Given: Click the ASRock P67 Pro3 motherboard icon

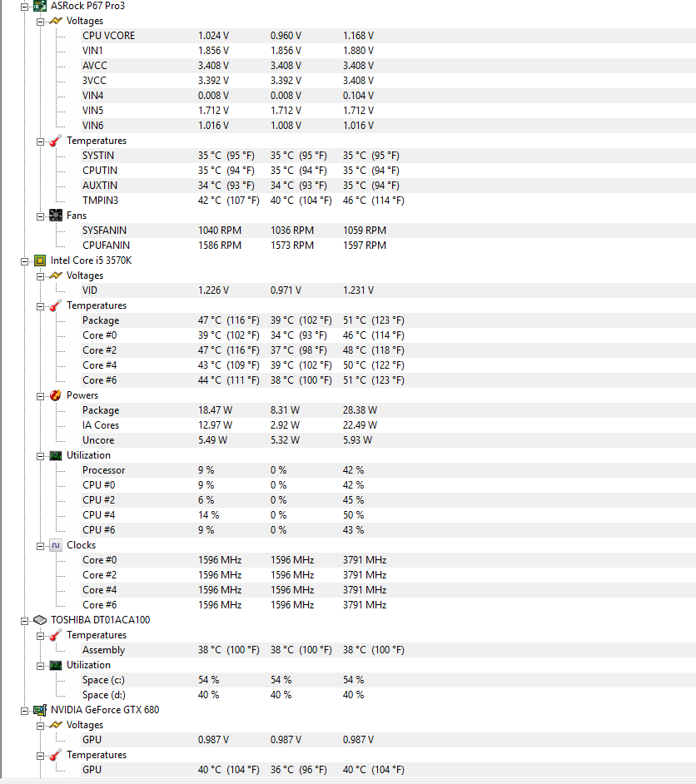Looking at the screenshot, I should (x=40, y=6).
